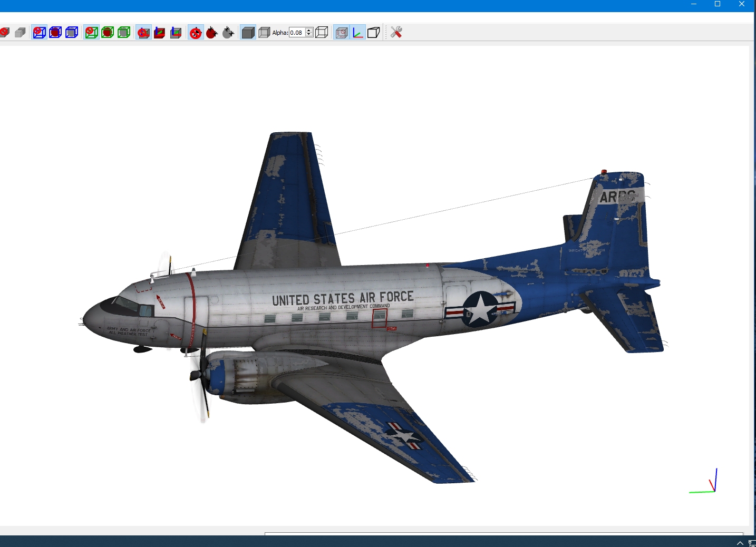The width and height of the screenshot is (756, 547).
Task: Switch to the transparent cube render mode
Action: coord(264,33)
